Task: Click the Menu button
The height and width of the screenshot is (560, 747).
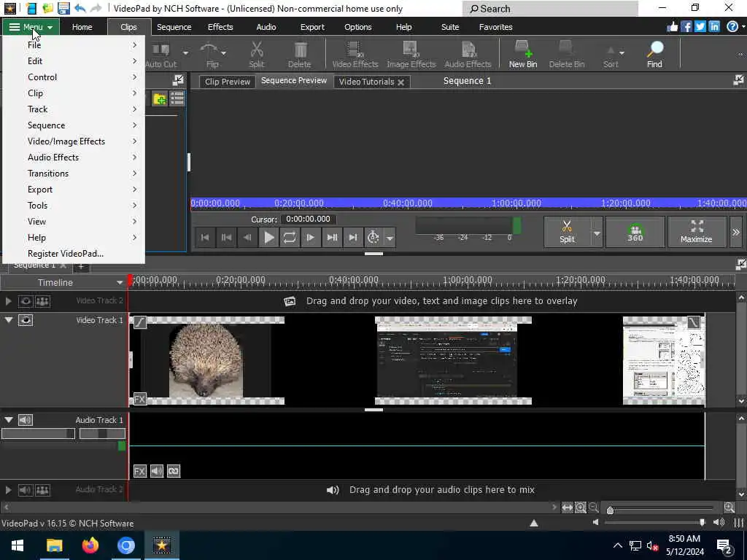Action: click(x=31, y=27)
